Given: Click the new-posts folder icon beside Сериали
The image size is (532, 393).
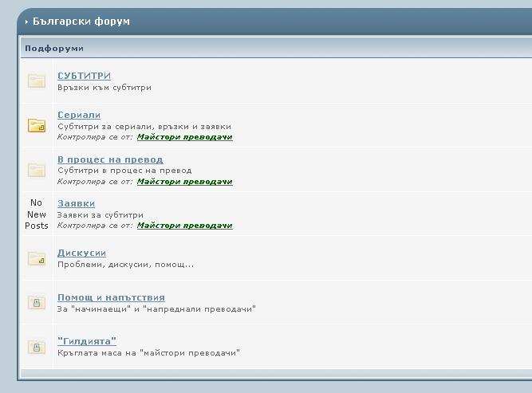Looking at the screenshot, I should [37, 125].
